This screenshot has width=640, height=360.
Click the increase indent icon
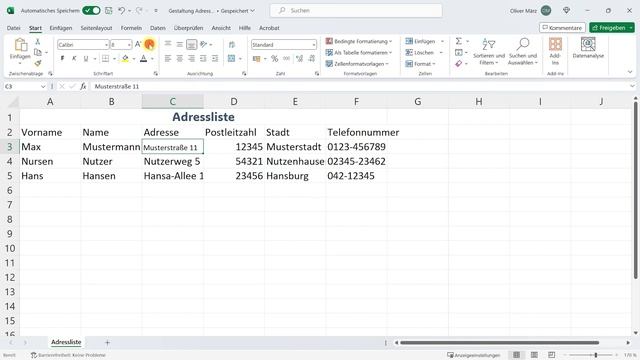[x=215, y=59]
